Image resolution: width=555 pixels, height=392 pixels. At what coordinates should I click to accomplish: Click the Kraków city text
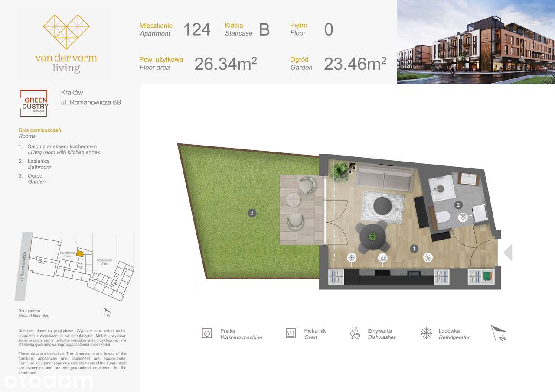(72, 92)
